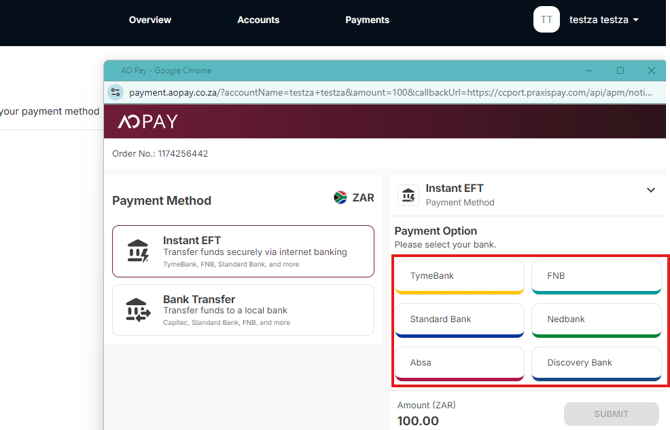Screen dimensions: 670x430
Task: Choose TymeBank as your bank
Action: 460,277
